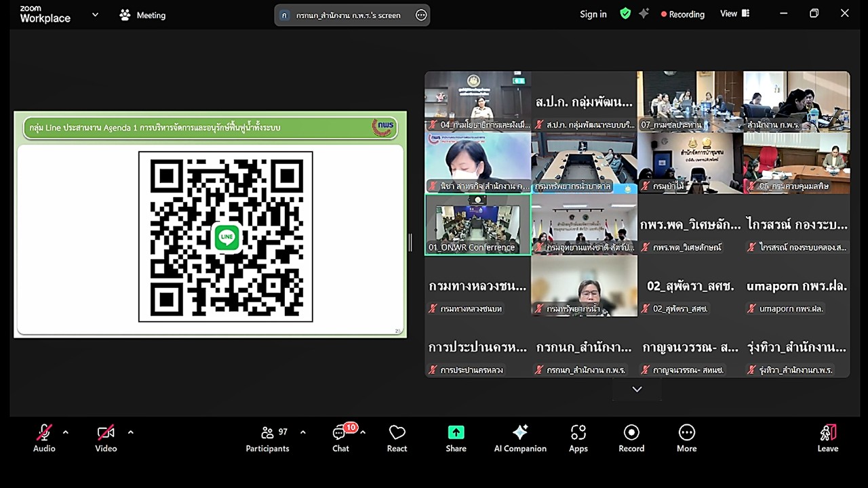Open More options menu
This screenshot has height=488, width=868.
tap(686, 438)
